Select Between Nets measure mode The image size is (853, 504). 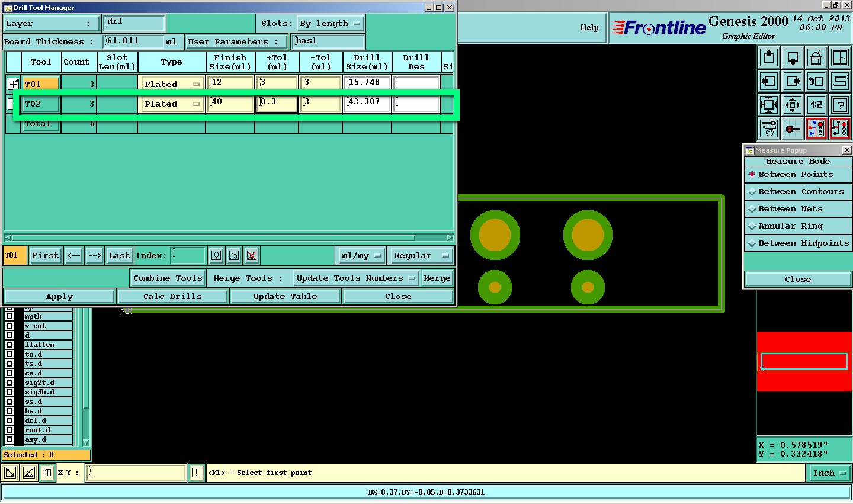coord(798,209)
